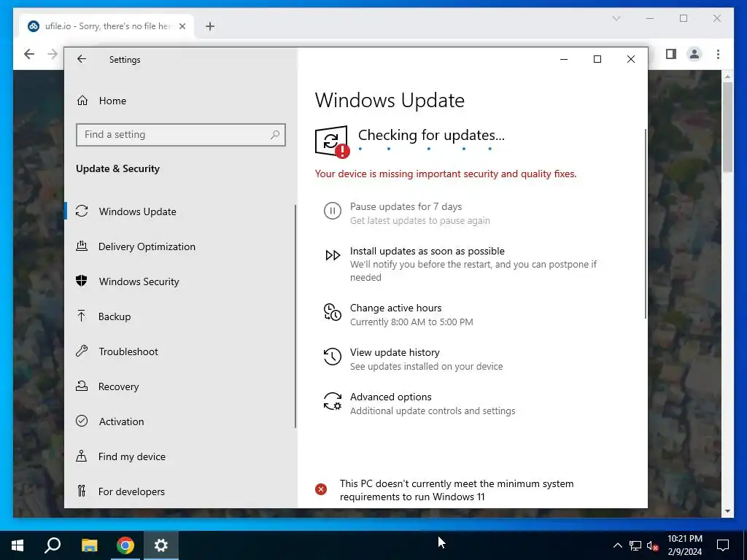Click Settings gear in taskbar
Image resolution: width=747 pixels, height=560 pixels.
(161, 545)
